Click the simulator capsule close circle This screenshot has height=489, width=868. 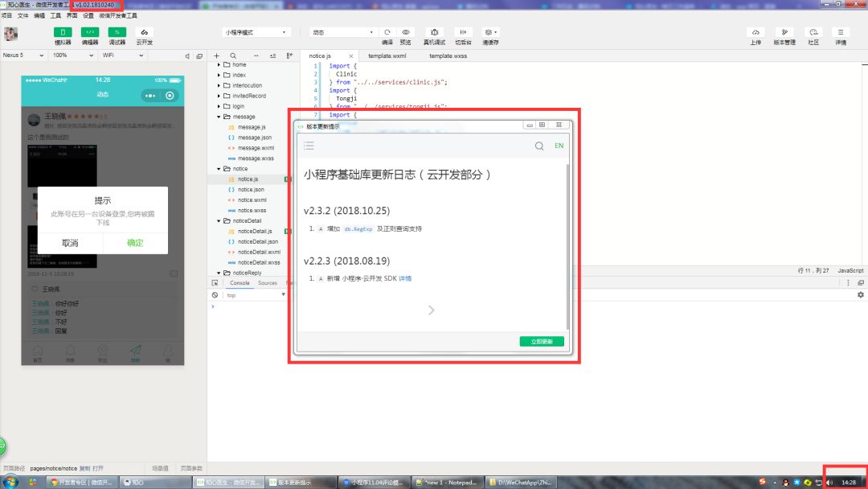(170, 96)
